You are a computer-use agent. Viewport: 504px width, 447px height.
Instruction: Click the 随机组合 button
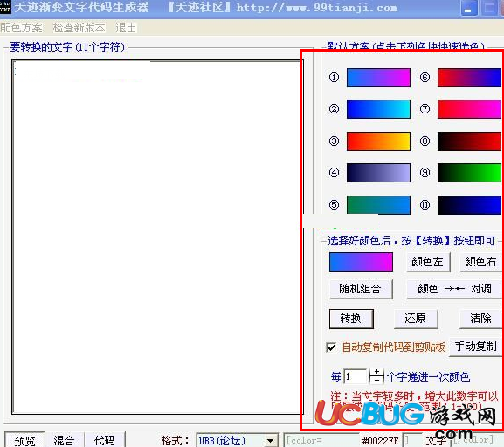pyautogui.click(x=361, y=289)
